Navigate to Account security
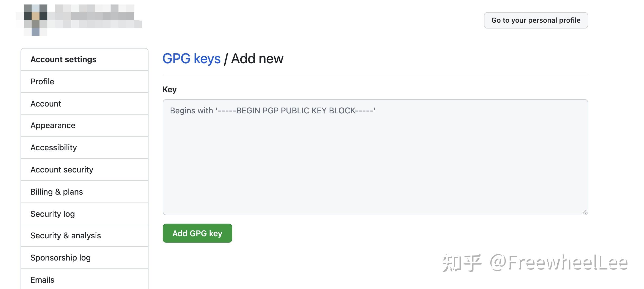Viewport: 644px width, 289px height. [62, 170]
